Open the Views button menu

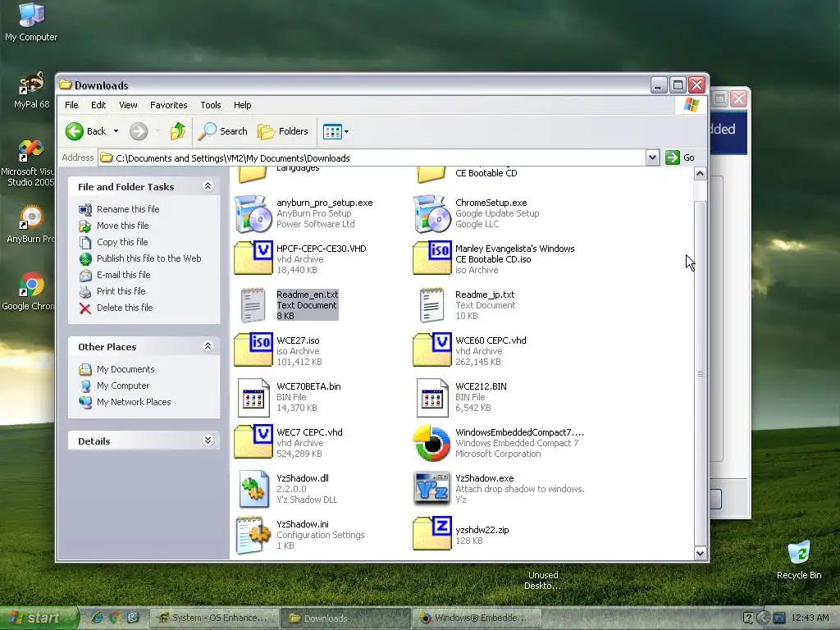[x=336, y=131]
